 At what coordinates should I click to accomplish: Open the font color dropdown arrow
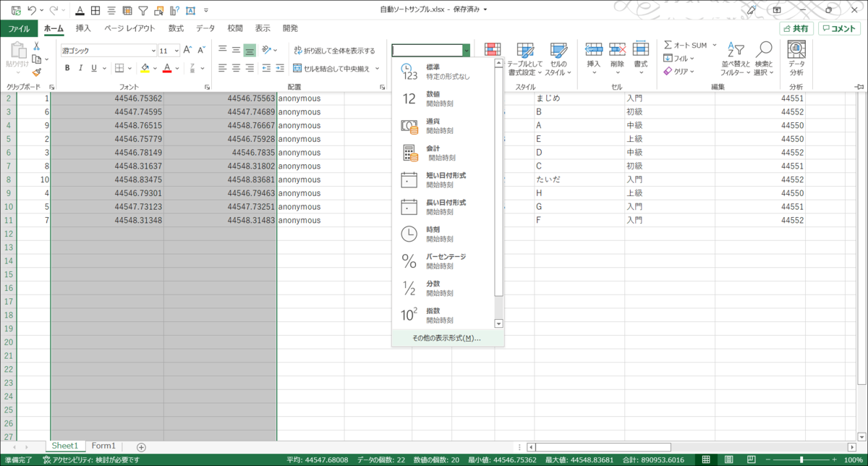[177, 69]
